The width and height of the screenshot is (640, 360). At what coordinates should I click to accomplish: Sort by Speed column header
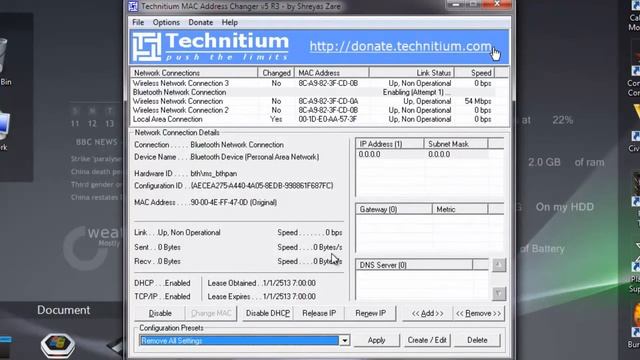(474, 73)
